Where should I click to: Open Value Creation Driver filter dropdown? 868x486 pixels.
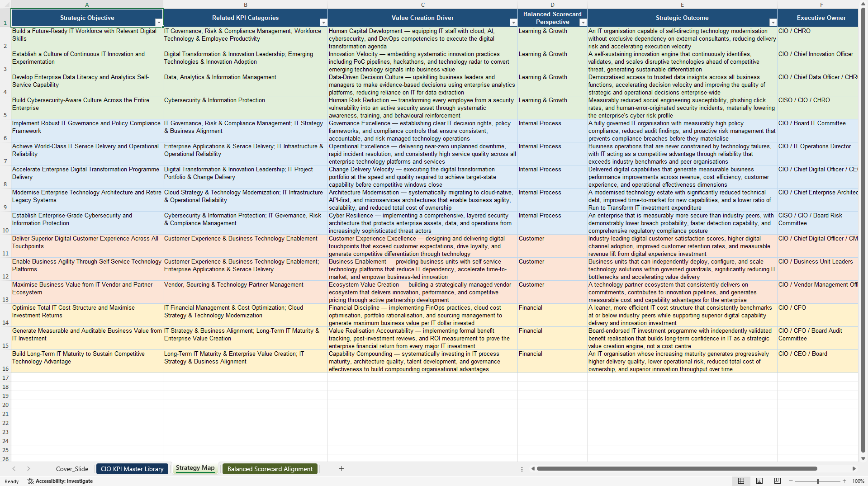pyautogui.click(x=513, y=23)
